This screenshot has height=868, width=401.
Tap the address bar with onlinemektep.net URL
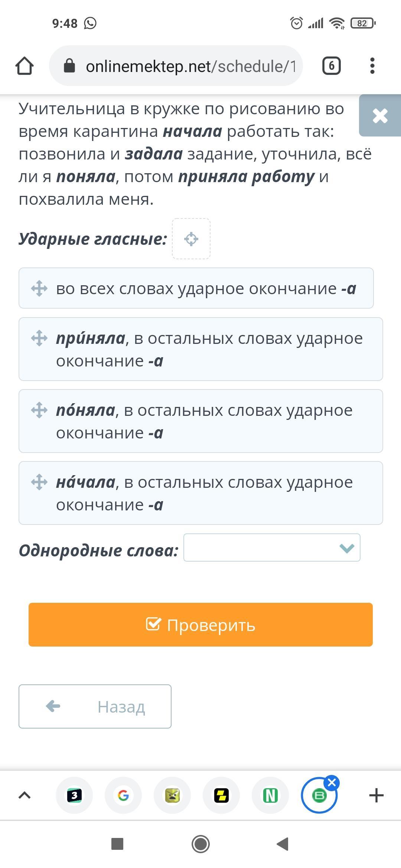pyautogui.click(x=176, y=66)
